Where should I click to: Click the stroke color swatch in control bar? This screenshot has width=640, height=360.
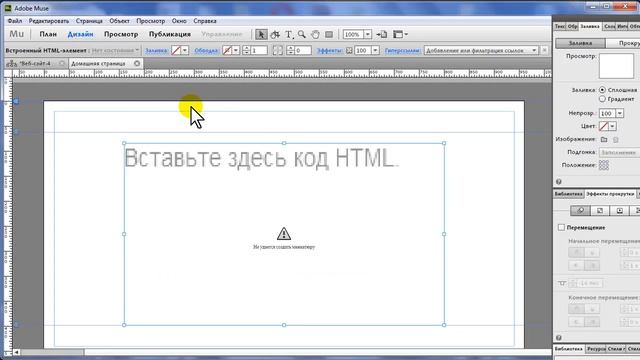[227, 50]
